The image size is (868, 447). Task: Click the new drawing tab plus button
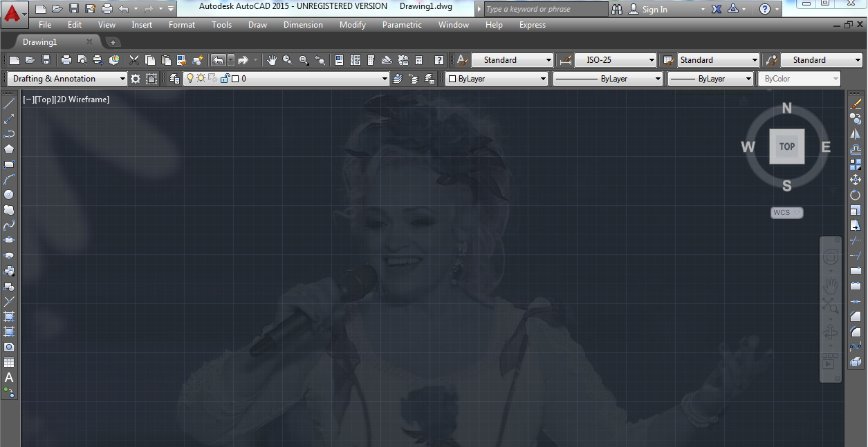tap(113, 43)
